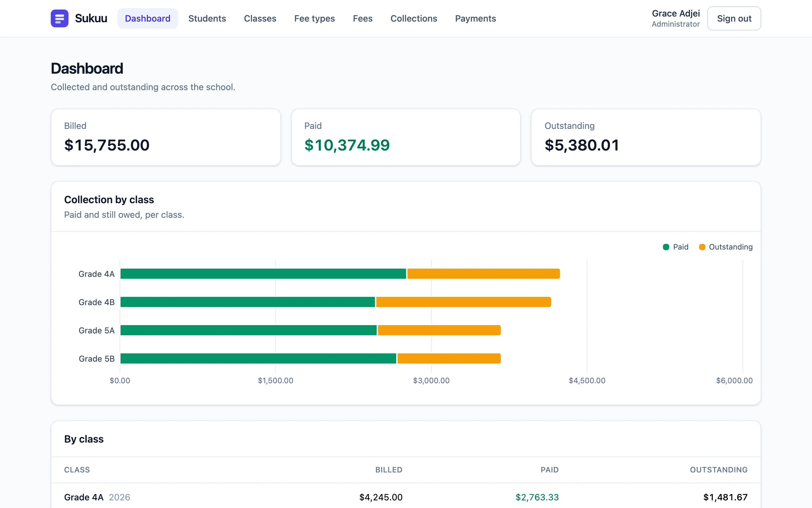Click the PAID column header

click(x=550, y=470)
